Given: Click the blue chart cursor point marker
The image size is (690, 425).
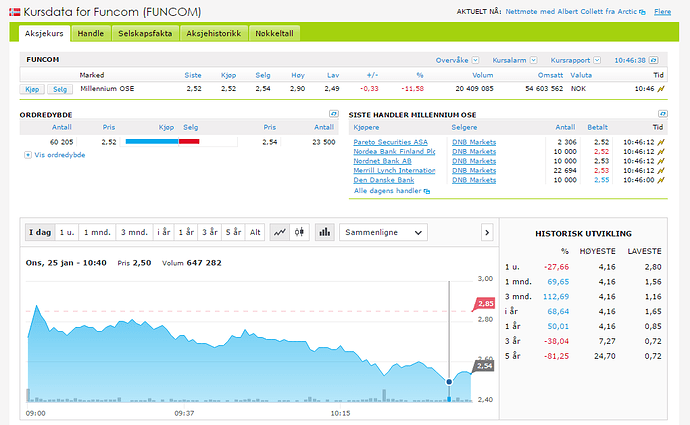Looking at the screenshot, I should 449,382.
